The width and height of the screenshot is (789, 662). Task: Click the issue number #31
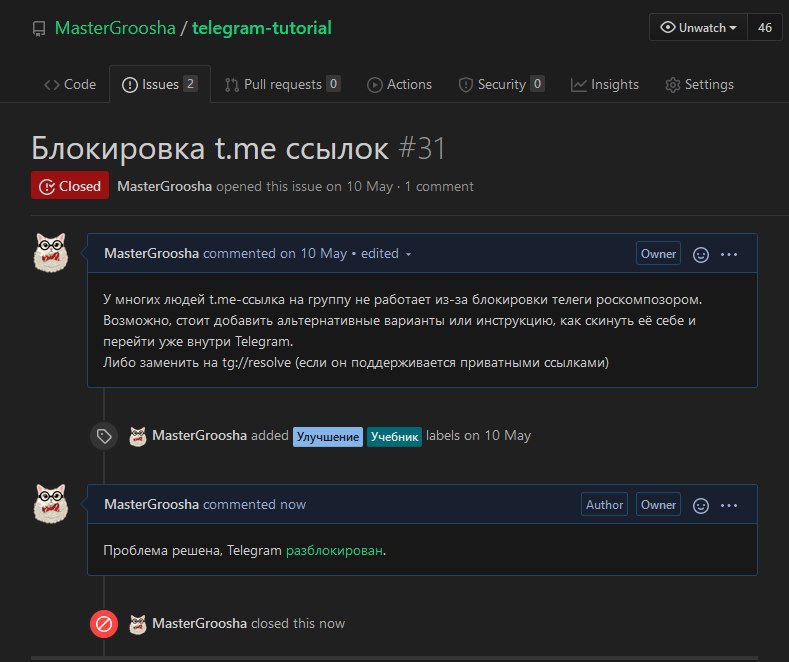tap(422, 148)
